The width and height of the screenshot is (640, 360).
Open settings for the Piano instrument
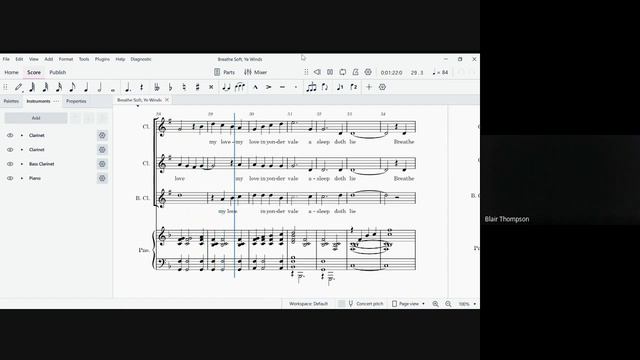coord(102,178)
